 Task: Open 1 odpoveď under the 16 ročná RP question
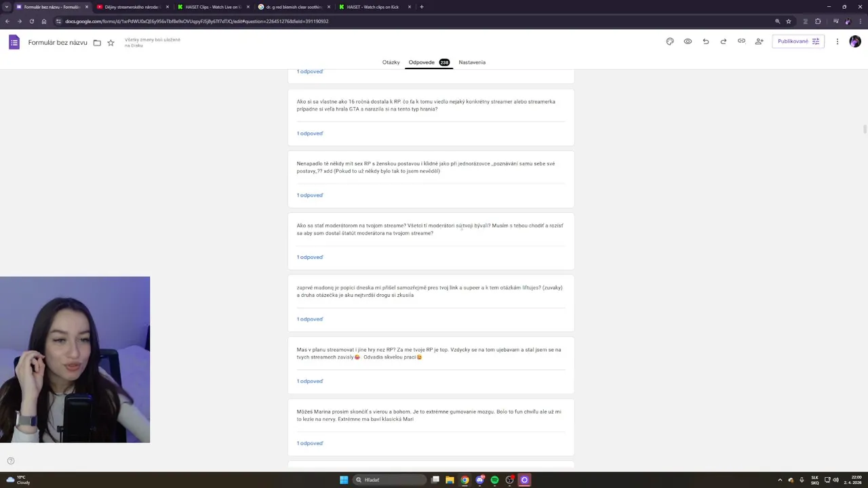(x=310, y=134)
